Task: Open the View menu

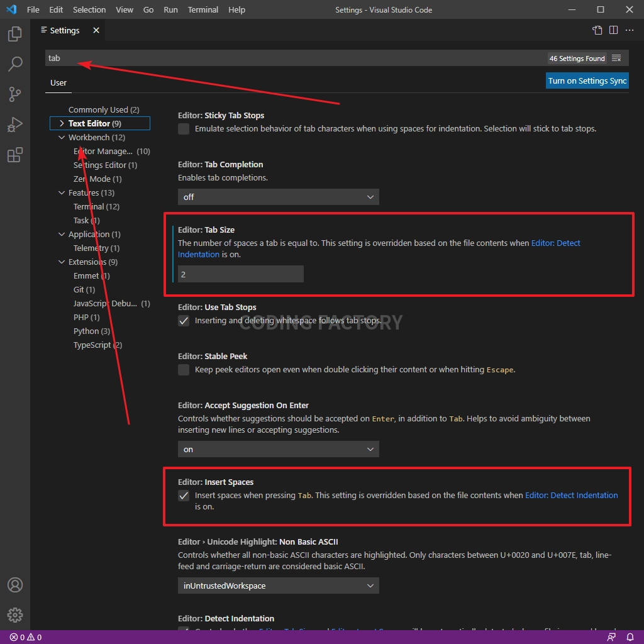Action: coord(125,9)
